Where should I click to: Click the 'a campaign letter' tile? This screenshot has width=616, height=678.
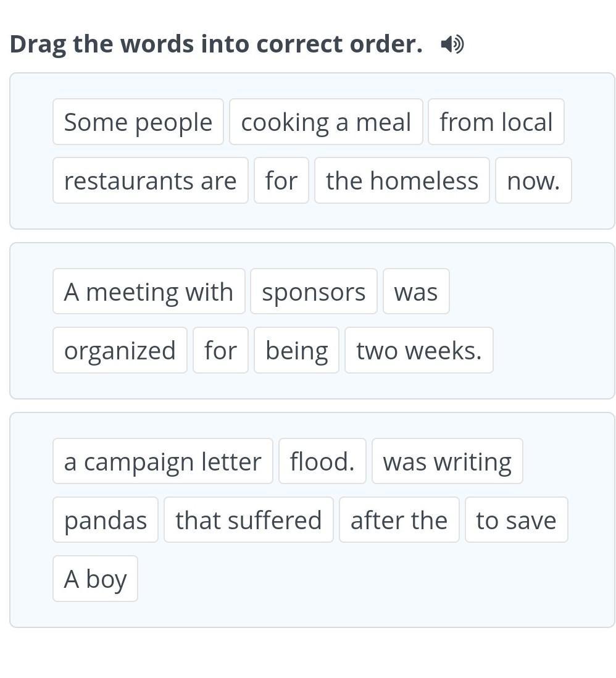click(x=162, y=461)
